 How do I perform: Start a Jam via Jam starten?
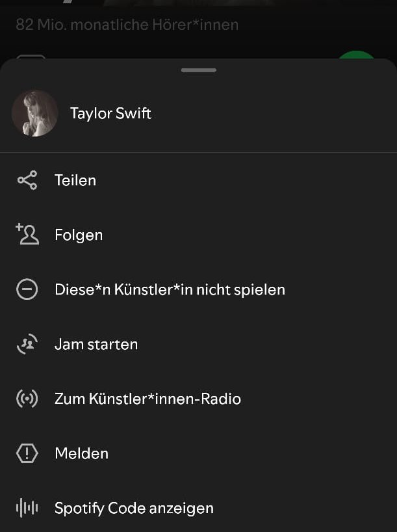tap(96, 344)
